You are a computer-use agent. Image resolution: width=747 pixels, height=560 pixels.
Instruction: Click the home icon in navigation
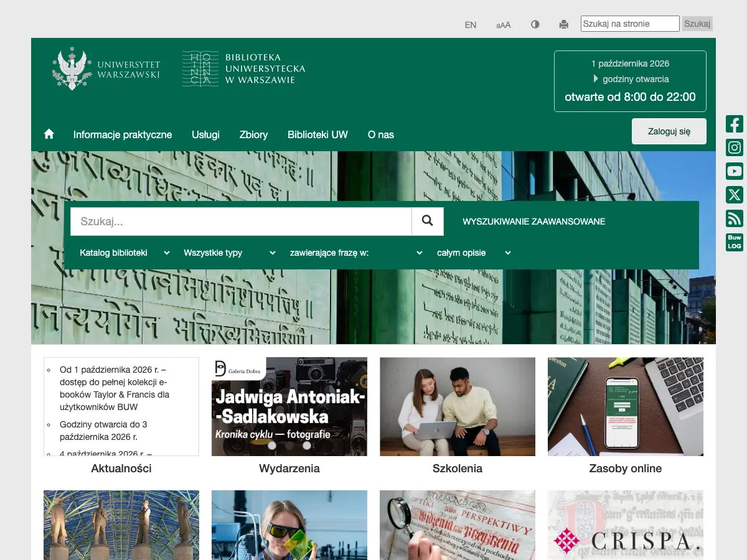[x=49, y=134]
